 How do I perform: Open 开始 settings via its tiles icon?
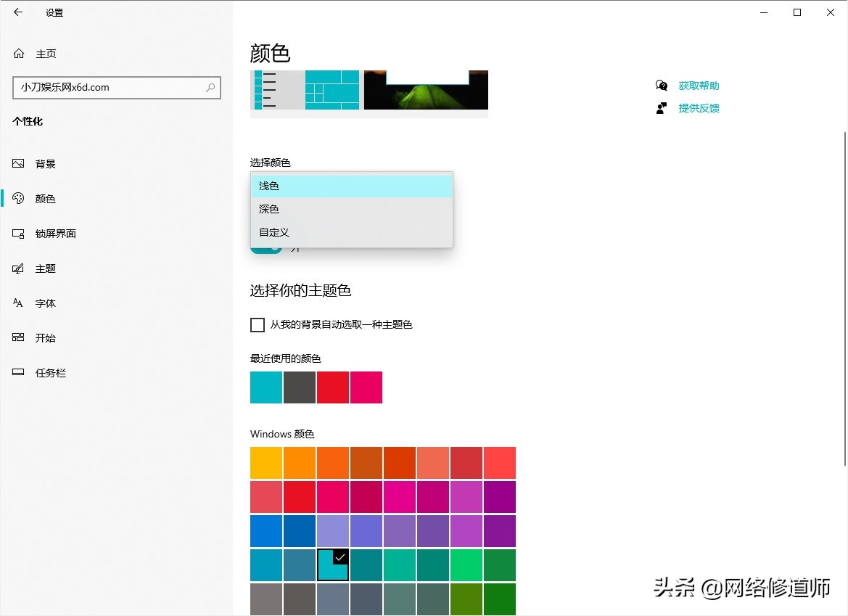17,337
